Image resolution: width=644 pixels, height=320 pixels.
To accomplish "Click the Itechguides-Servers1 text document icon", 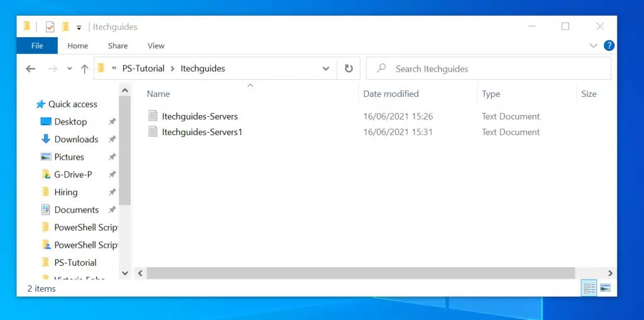I will coord(153,132).
